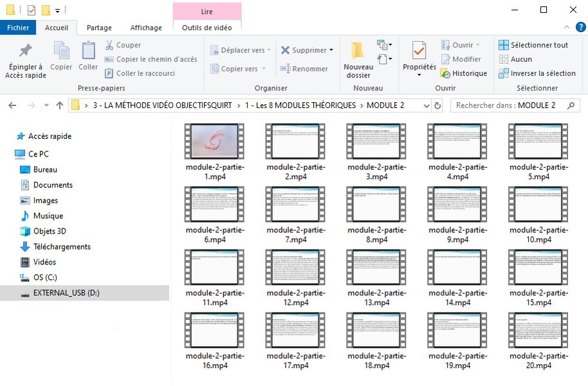Create a new folder with Nouveau dossier

(358, 61)
